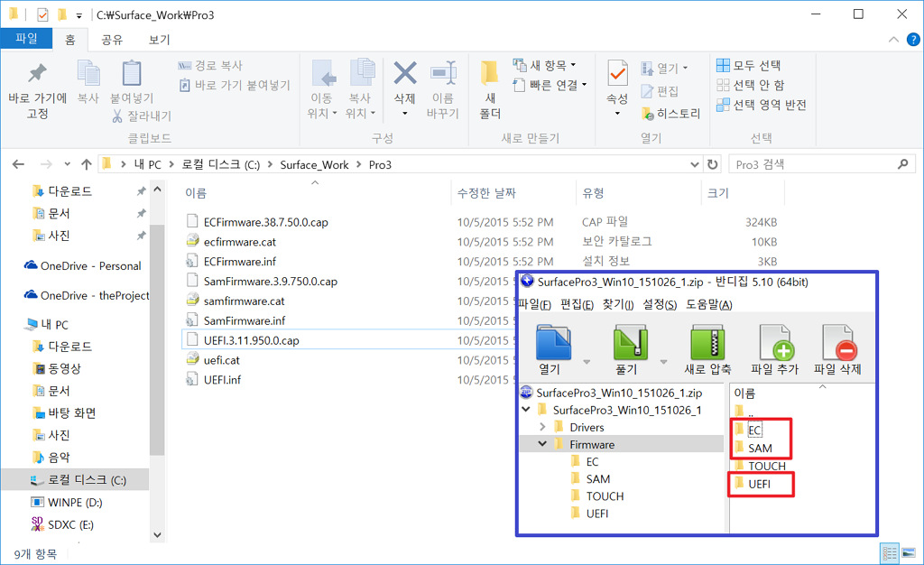Click History (히스토리) in ribbon
The image size is (924, 565).
tap(671, 114)
